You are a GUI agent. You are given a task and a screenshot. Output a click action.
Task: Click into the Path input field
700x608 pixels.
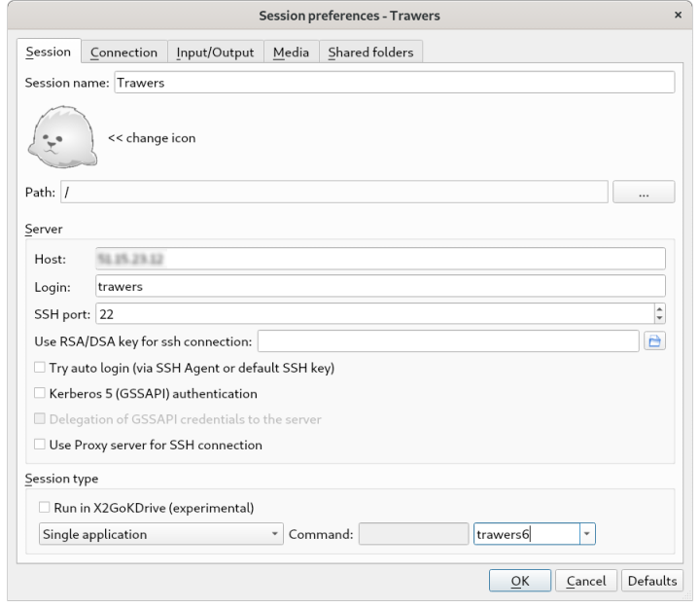coord(334,192)
